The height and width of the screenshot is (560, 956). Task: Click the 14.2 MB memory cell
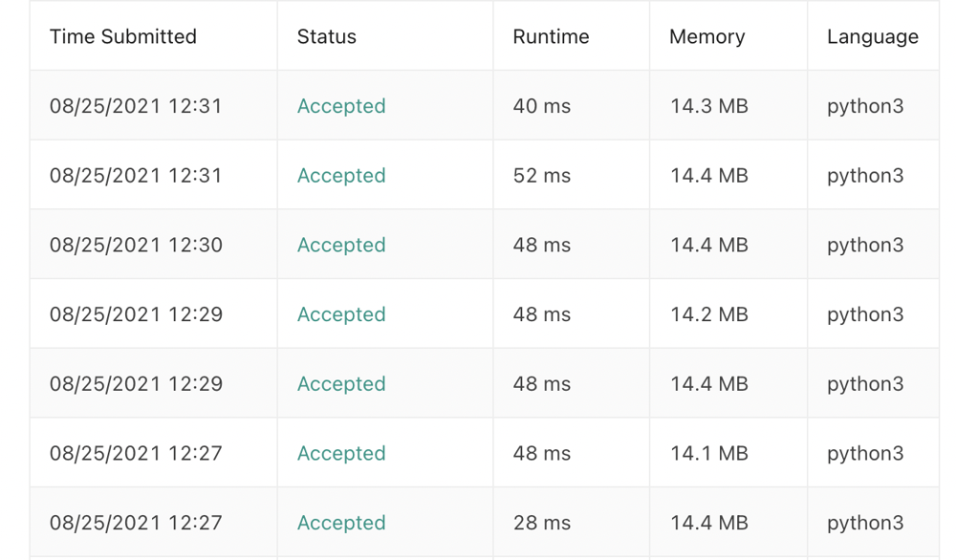pyautogui.click(x=708, y=314)
